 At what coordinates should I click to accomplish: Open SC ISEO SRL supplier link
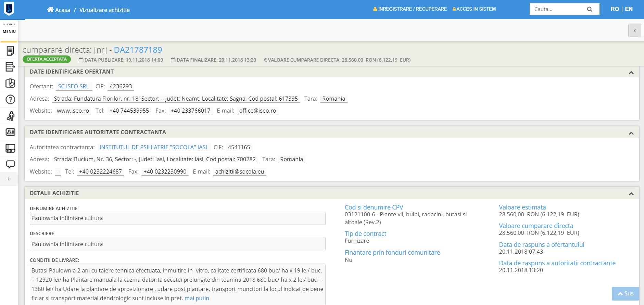coord(73,86)
